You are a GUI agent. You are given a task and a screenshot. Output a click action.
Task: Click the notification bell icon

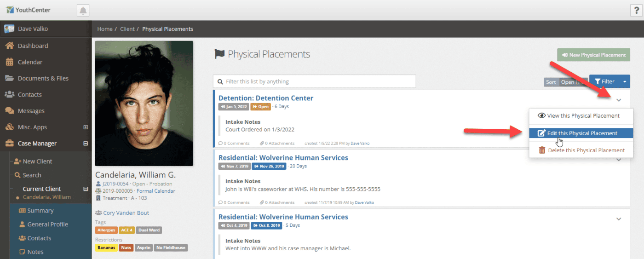click(83, 10)
